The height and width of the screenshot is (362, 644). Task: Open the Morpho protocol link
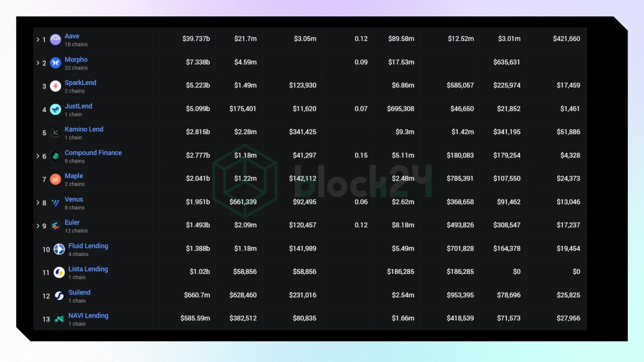coord(76,60)
